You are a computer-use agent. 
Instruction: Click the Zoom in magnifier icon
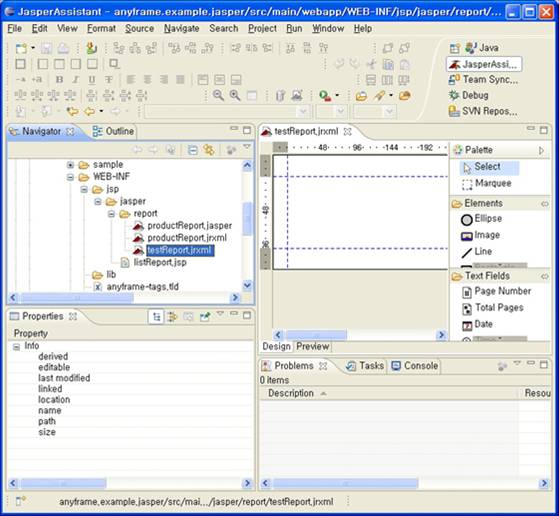[x=235, y=95]
